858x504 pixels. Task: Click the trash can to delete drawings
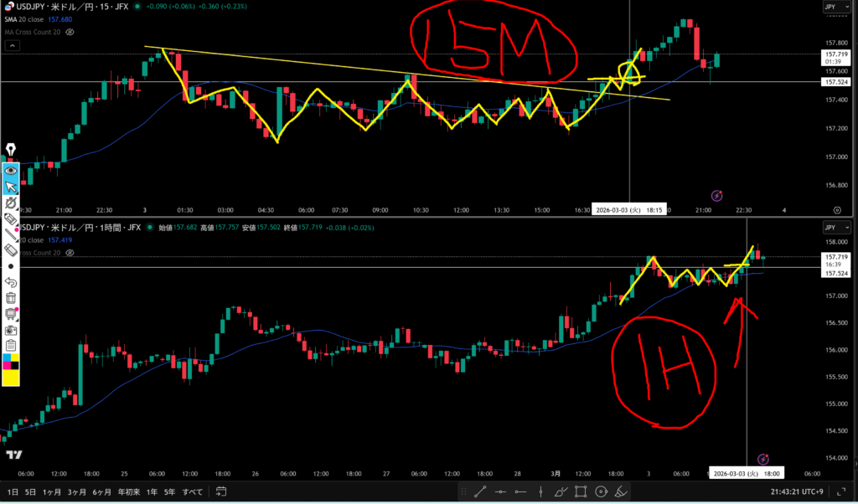coord(11,297)
